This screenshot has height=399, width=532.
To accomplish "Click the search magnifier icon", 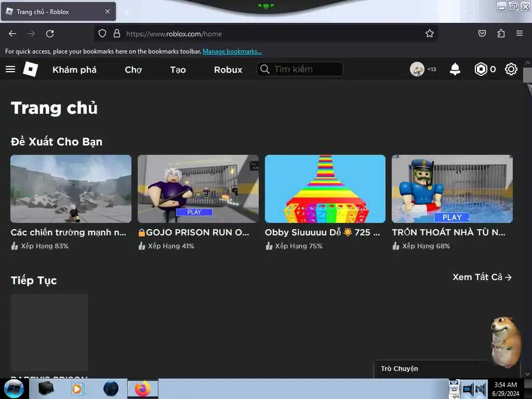I will [x=265, y=69].
